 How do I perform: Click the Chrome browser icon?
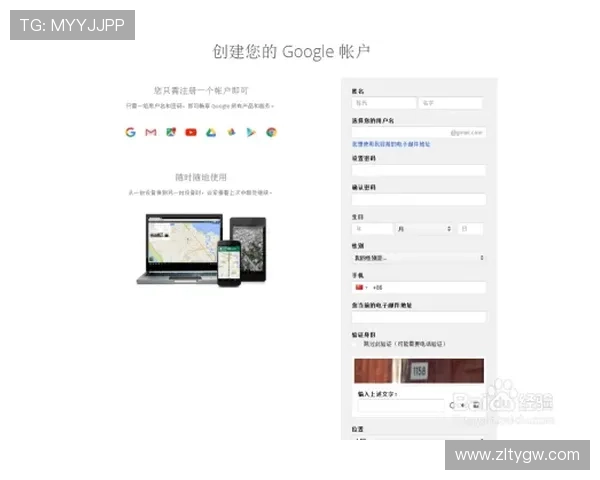pos(271,132)
